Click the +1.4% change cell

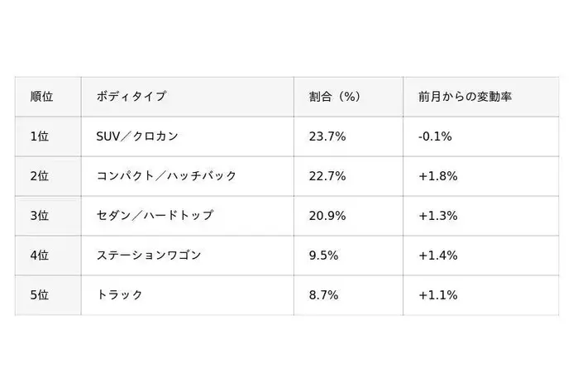point(437,256)
